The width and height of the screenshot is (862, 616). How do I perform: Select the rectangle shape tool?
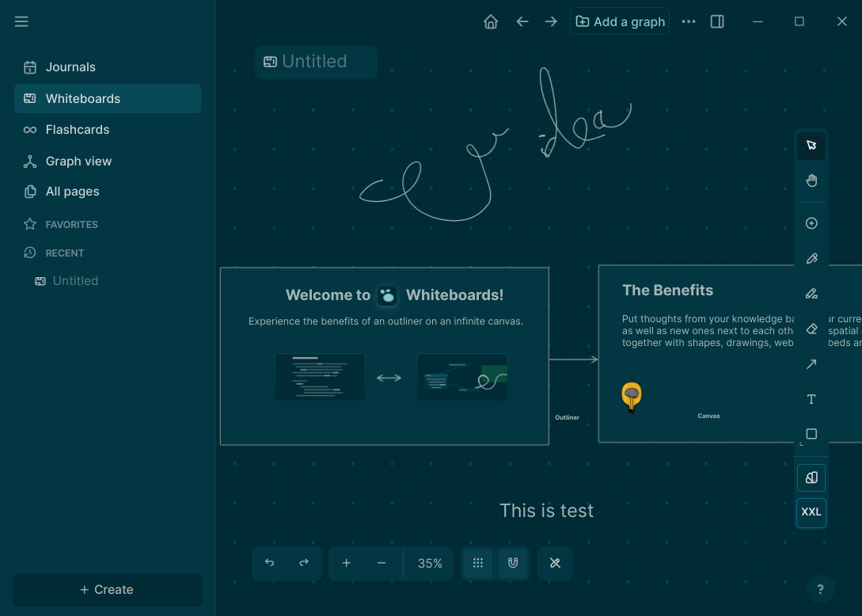click(x=811, y=434)
